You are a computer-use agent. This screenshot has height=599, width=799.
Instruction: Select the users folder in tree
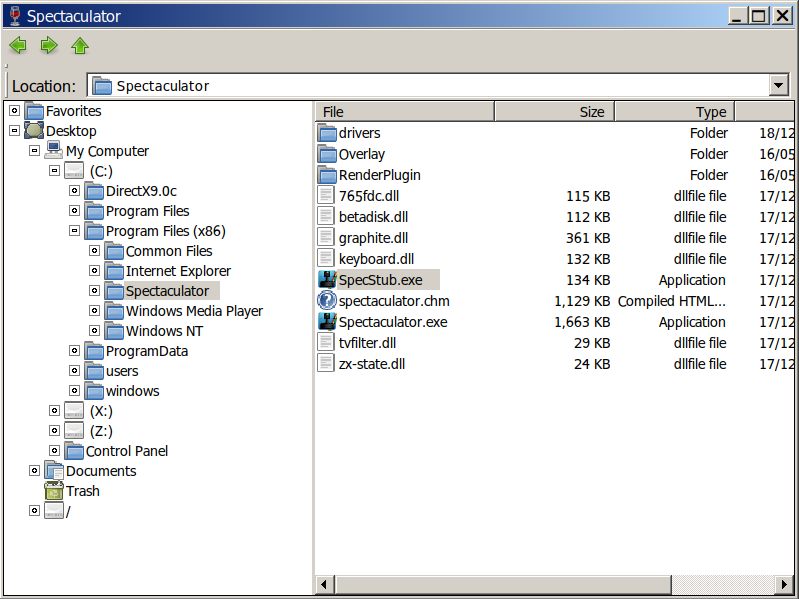click(122, 371)
